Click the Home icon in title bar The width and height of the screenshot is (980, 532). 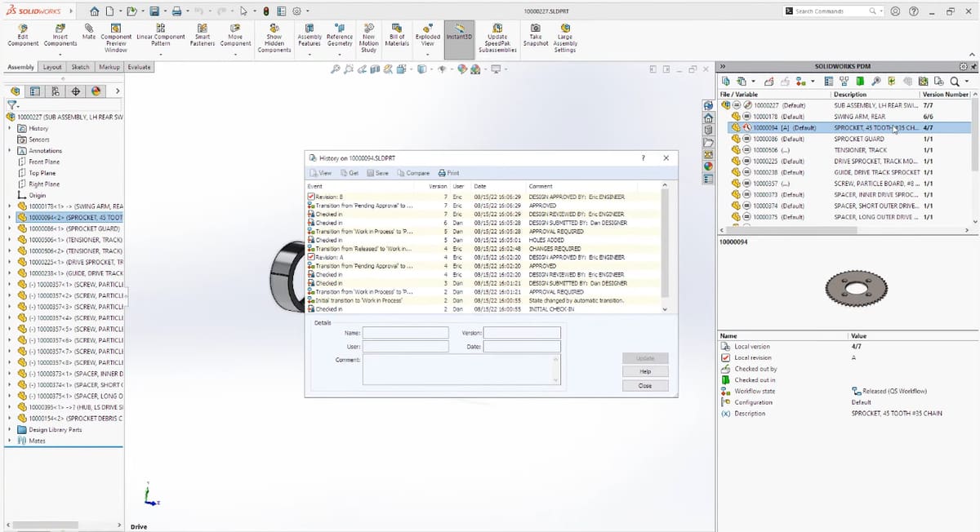click(x=95, y=11)
